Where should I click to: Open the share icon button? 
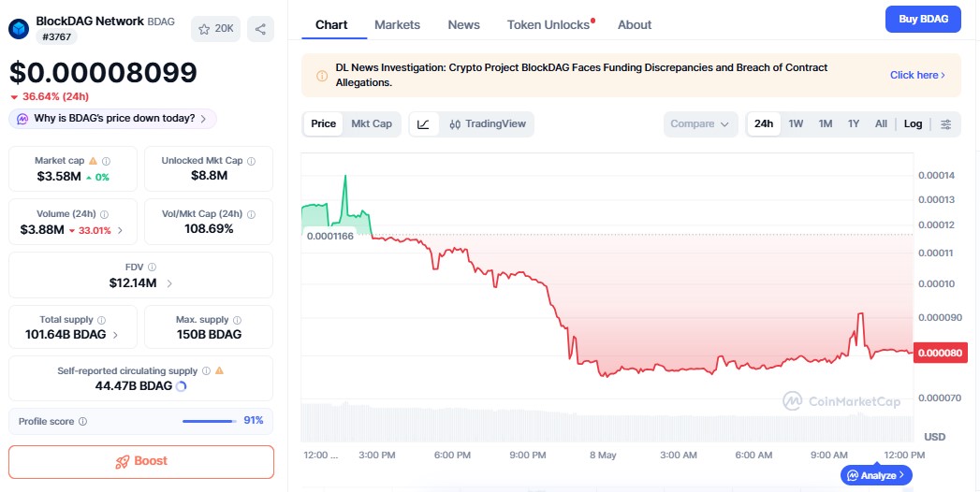260,29
